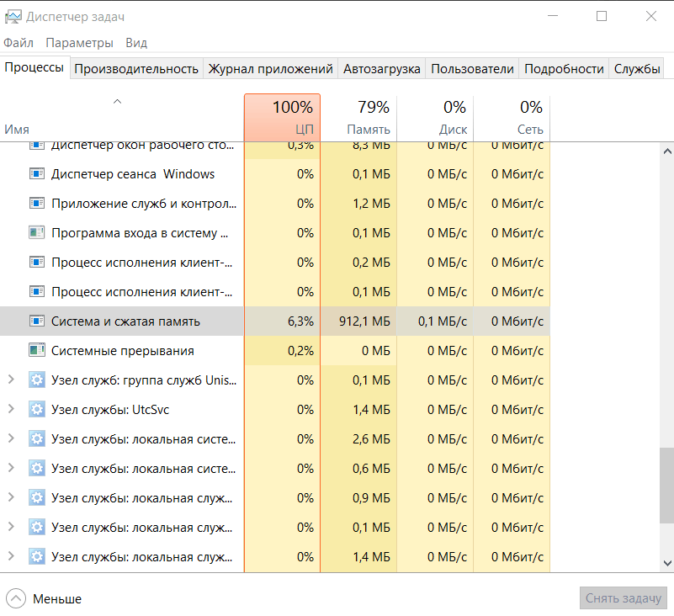The height and width of the screenshot is (616, 674).
Task: Click the 1,2 МБ memory value
Action: pyautogui.click(x=371, y=204)
